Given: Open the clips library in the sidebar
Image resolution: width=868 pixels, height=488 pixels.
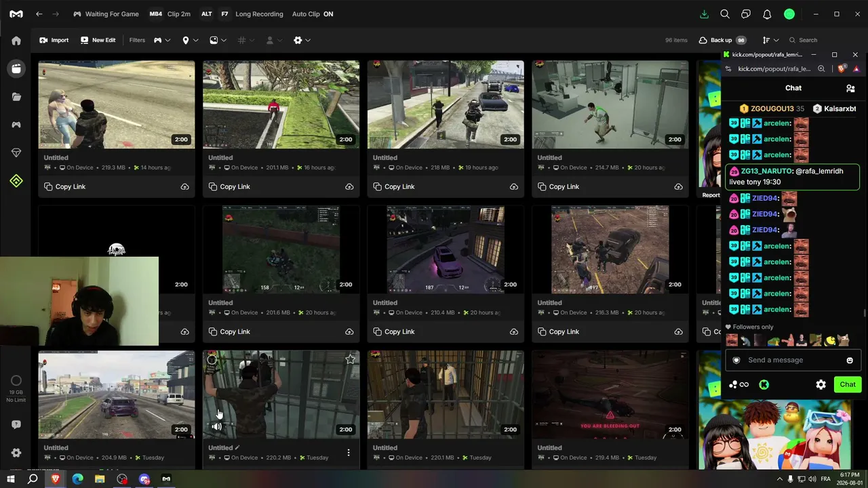Looking at the screenshot, I should 16,68.
